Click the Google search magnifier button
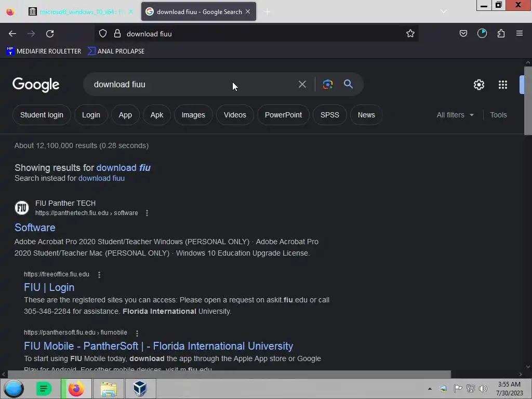The width and height of the screenshot is (532, 399). 348,84
